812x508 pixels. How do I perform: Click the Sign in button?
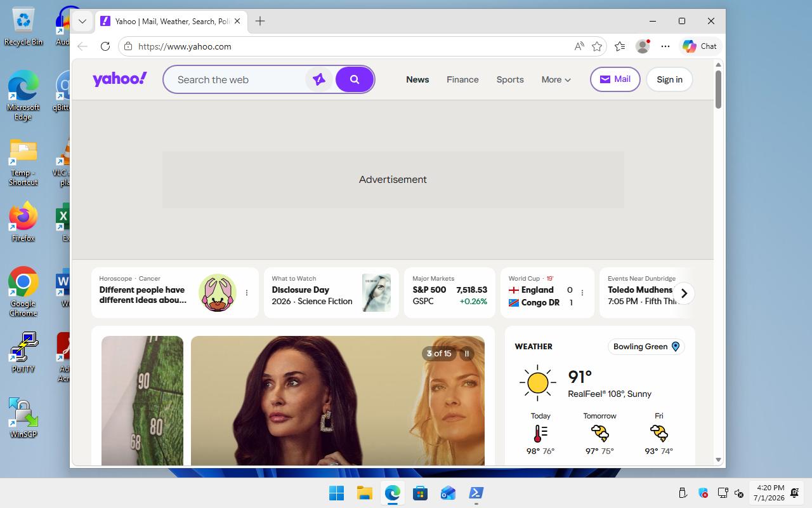click(669, 79)
